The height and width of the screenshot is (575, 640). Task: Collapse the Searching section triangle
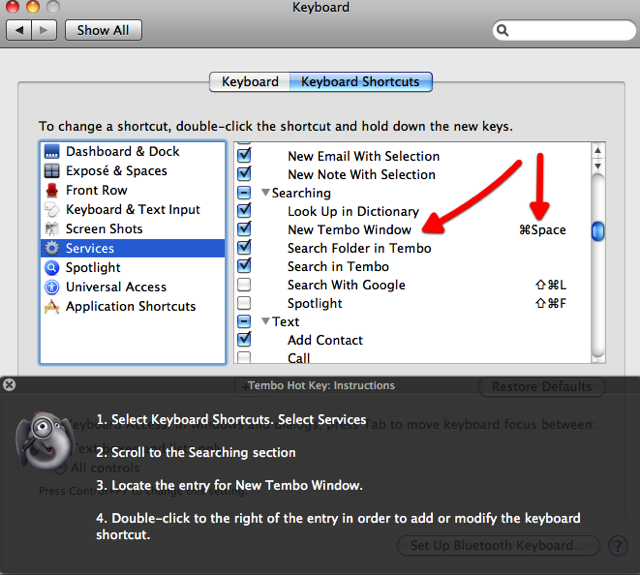(266, 193)
